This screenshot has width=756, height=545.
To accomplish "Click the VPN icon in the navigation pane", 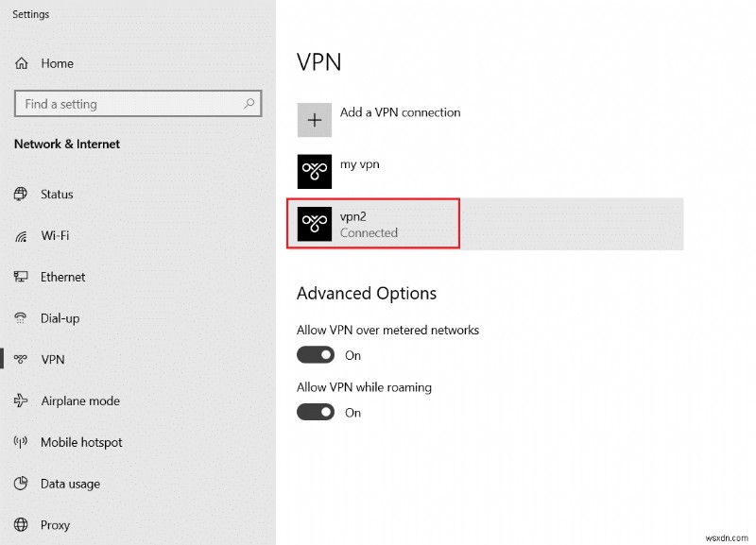I will click(20, 360).
